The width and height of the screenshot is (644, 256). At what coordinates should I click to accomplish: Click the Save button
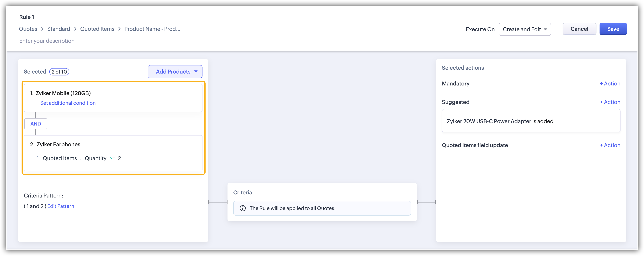[613, 29]
